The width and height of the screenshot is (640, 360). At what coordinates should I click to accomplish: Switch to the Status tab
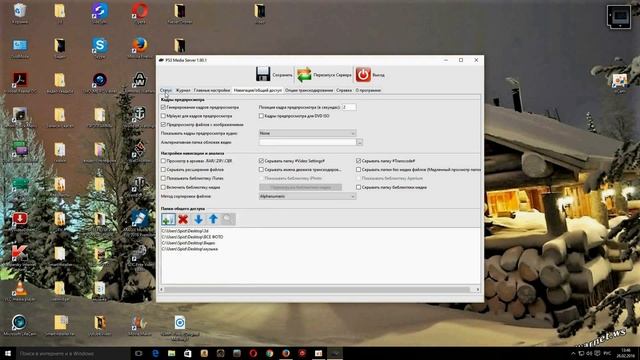click(166, 90)
